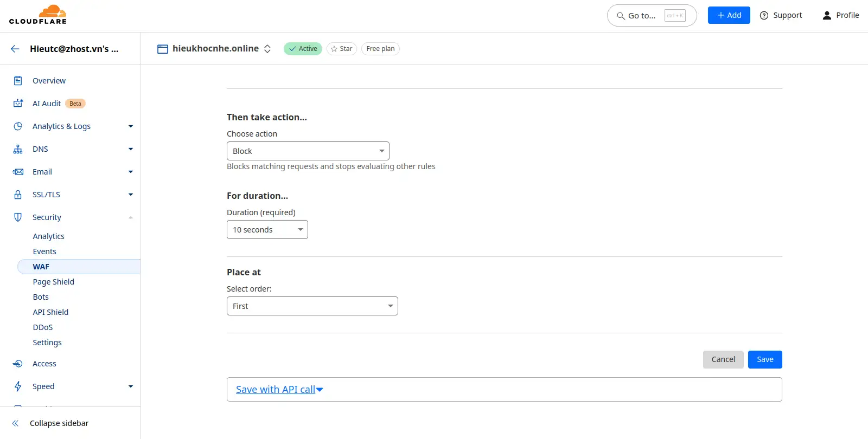Image resolution: width=868 pixels, height=439 pixels.
Task: Click the AI Audit robot icon
Action: point(18,104)
